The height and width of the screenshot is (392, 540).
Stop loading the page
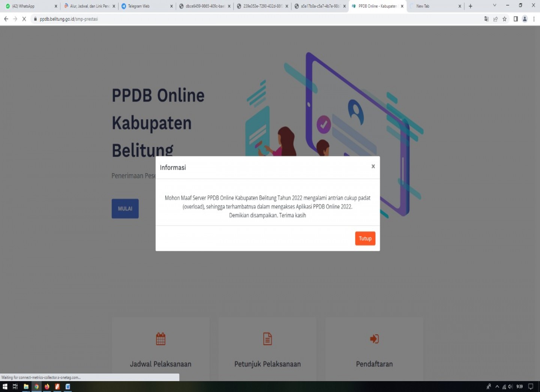click(x=24, y=19)
